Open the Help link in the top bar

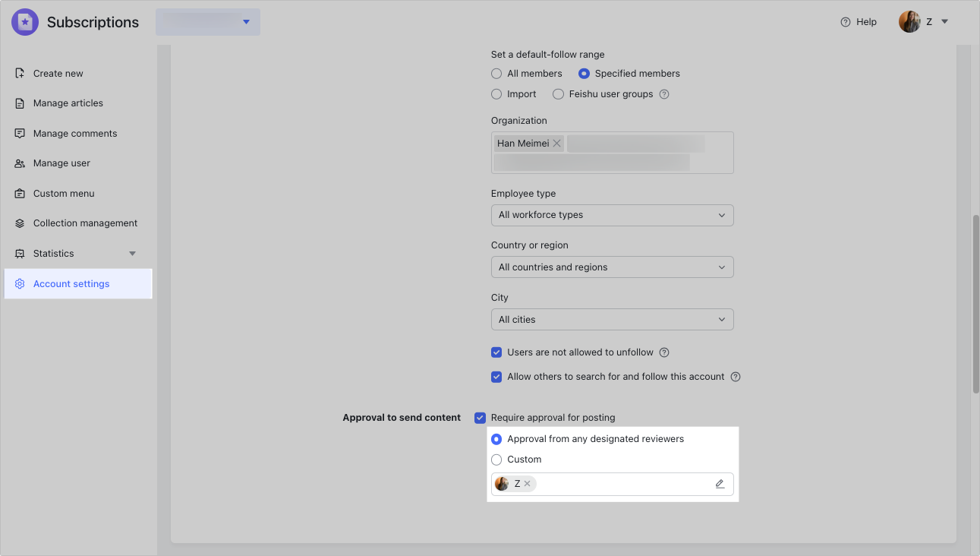pos(858,21)
